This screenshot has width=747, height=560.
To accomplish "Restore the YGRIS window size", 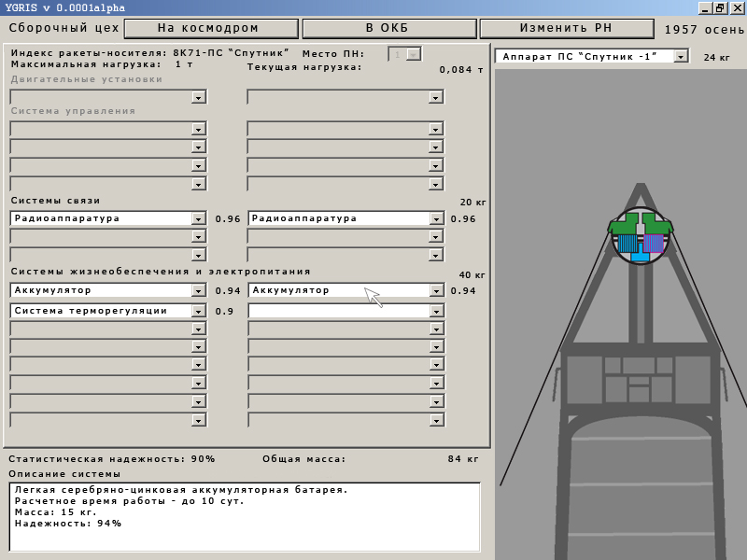I will [x=720, y=7].
